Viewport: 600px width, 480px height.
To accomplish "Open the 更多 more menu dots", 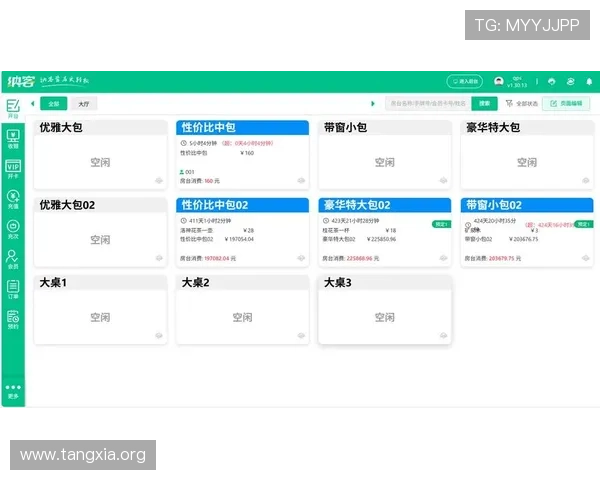I will click(13, 391).
